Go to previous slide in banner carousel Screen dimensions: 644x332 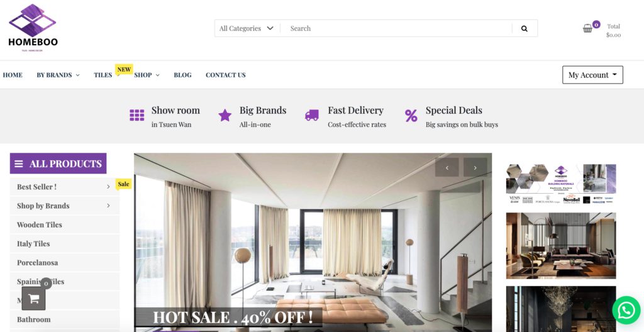click(447, 168)
